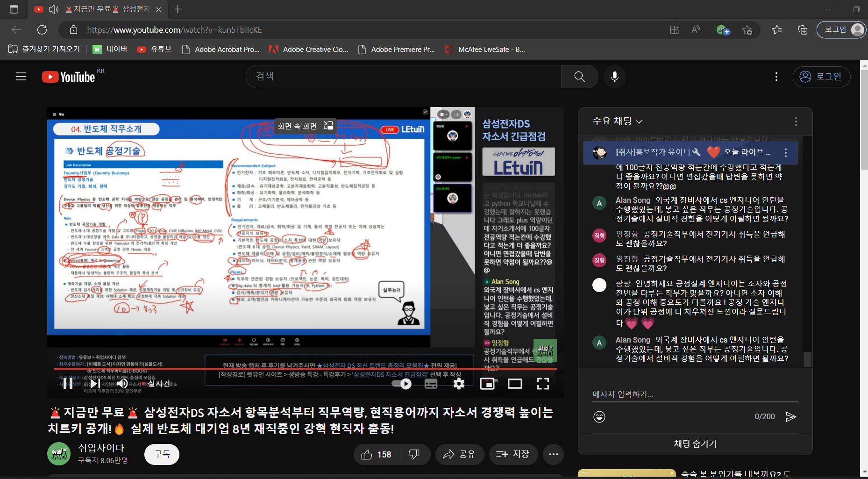Click the page vertical scrollbar
Screen dimensions: 868x479
(864, 121)
